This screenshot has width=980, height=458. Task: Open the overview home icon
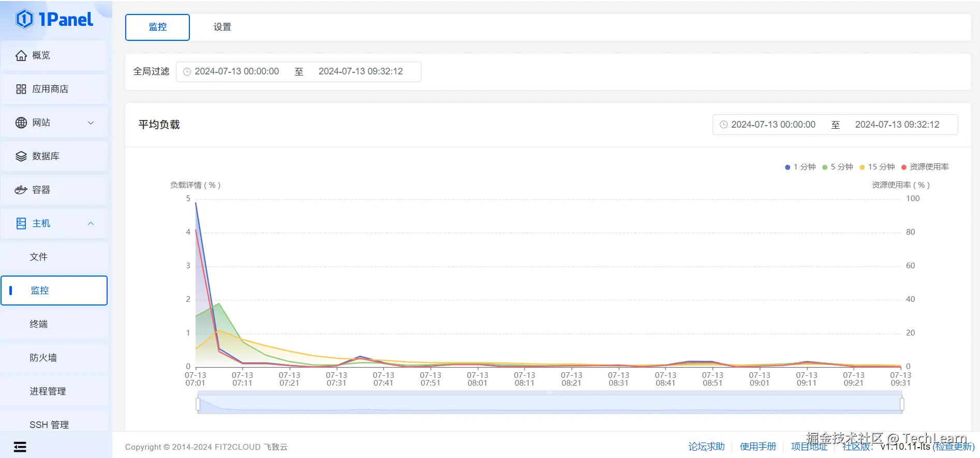click(x=21, y=55)
